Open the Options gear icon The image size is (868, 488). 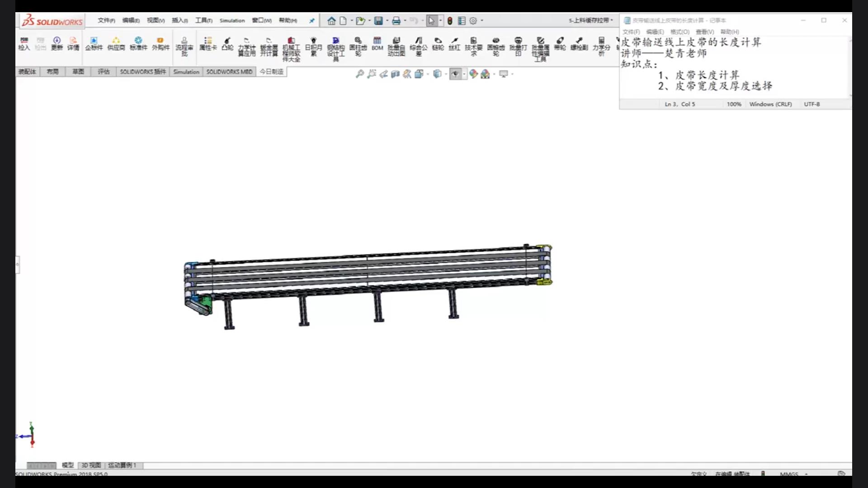coord(473,21)
